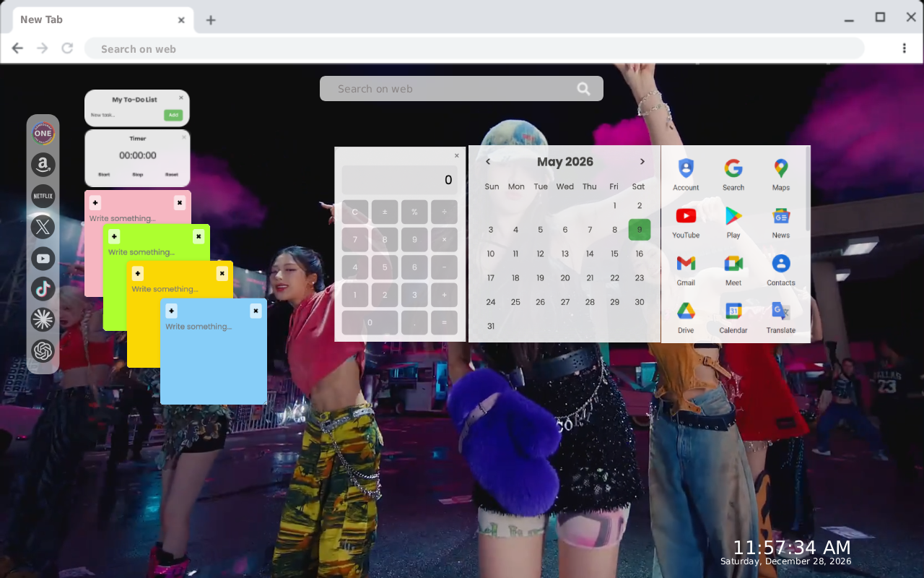The image size is (924, 578).
Task: Click magnifier icon in page search bar
Action: (583, 89)
